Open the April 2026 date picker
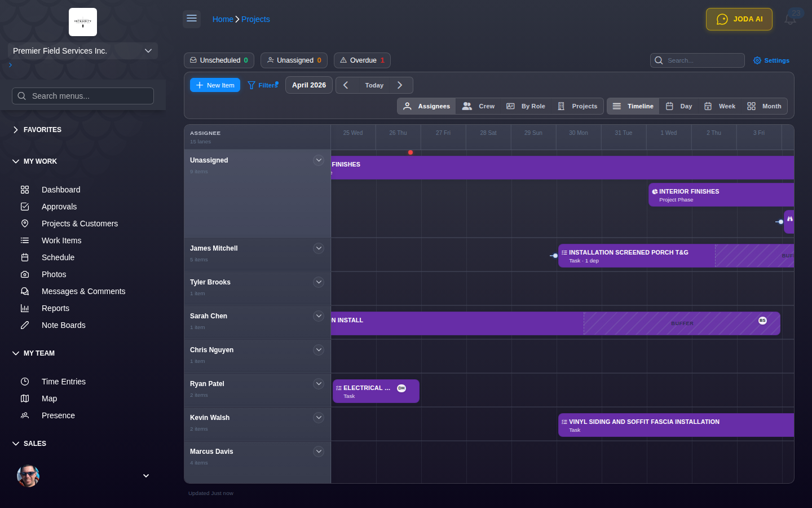The image size is (812, 508). pos(309,85)
